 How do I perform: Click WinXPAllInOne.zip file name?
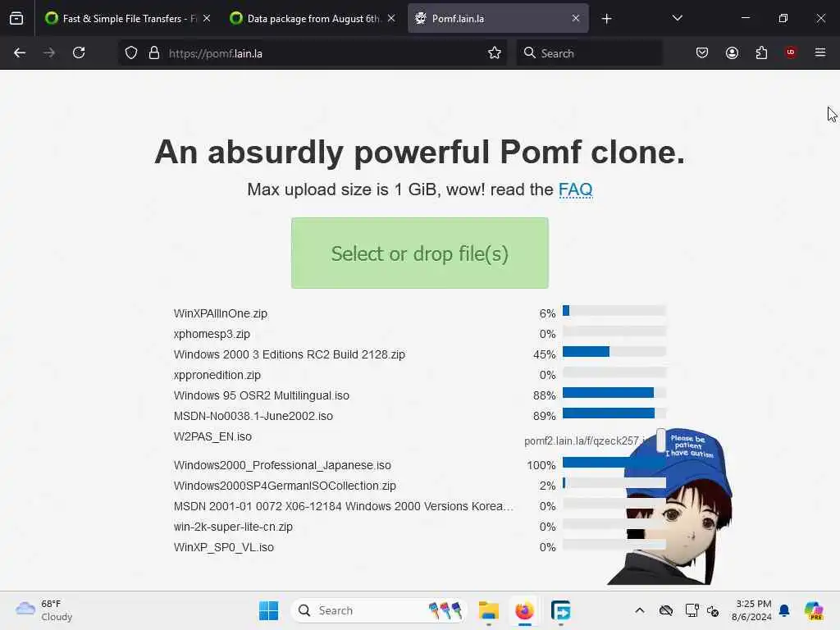tap(220, 313)
